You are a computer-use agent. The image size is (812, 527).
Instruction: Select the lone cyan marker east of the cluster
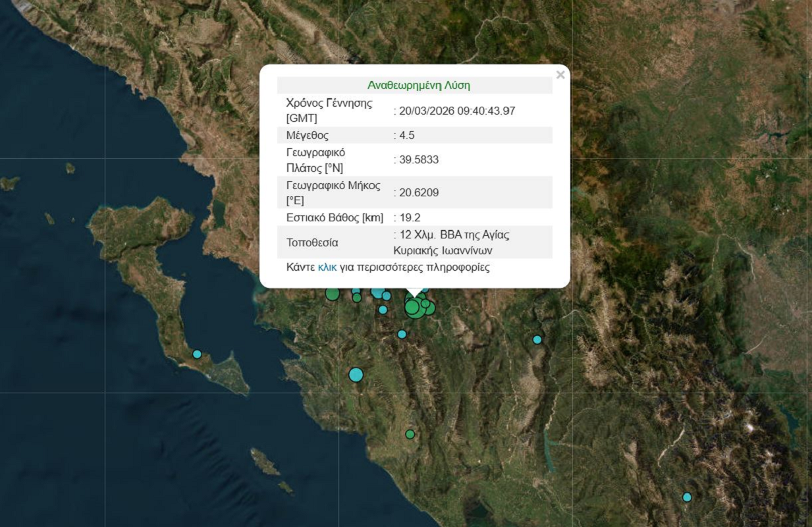click(x=537, y=339)
